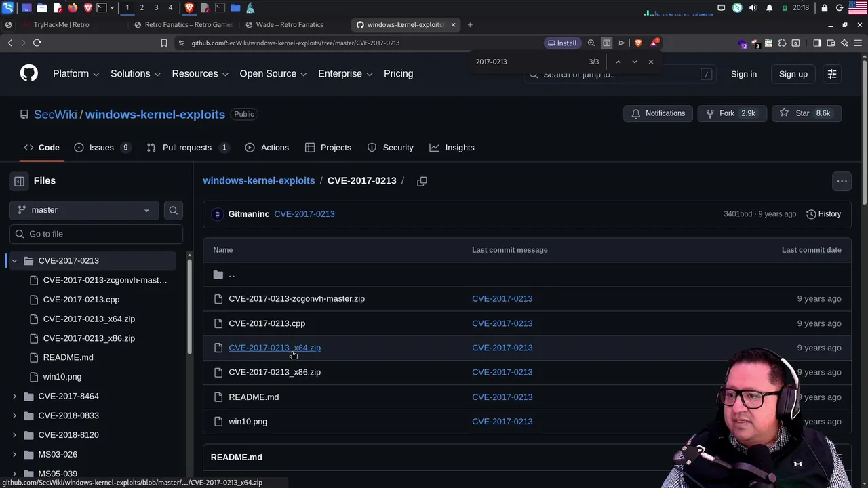The height and width of the screenshot is (488, 868).
Task: Copy the path with copy icon
Action: click(422, 181)
